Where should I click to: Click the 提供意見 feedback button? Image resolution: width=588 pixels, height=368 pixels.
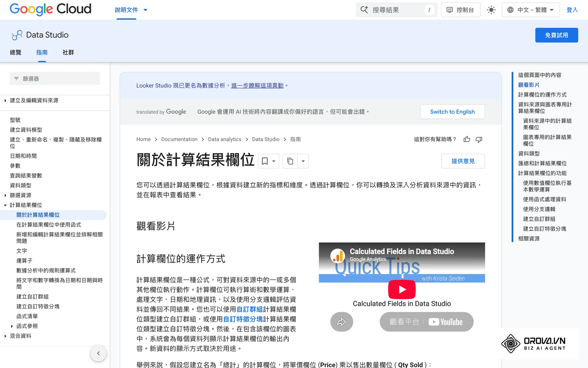[x=463, y=161]
